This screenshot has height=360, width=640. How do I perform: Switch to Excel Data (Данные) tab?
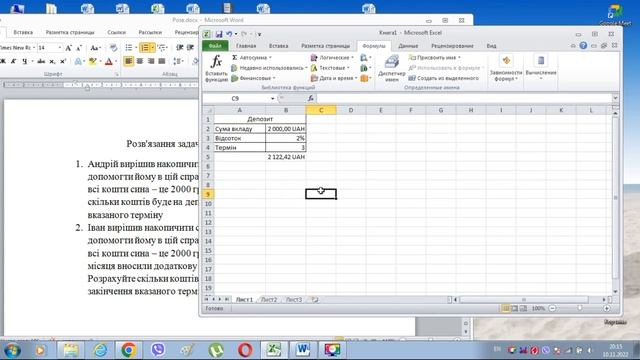[408, 46]
